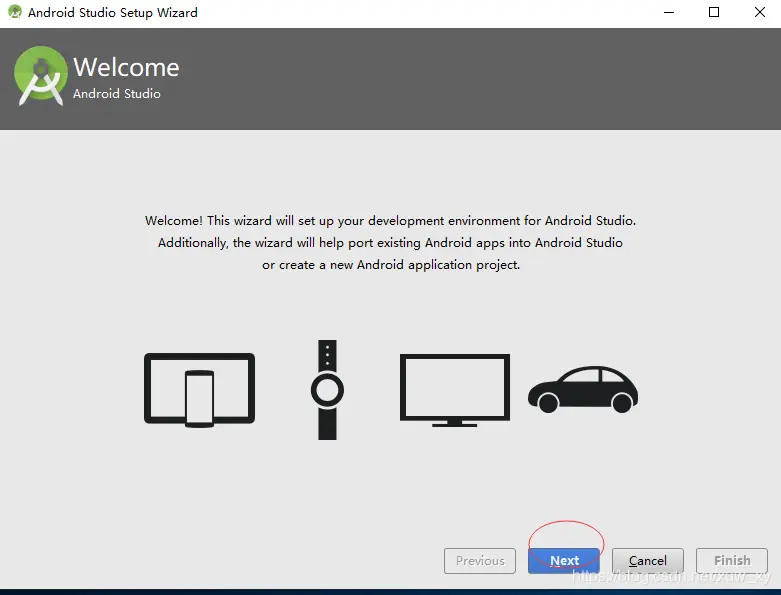Image resolution: width=781 pixels, height=595 pixels.
Task: Click the phone and tablet icon
Action: click(x=199, y=390)
